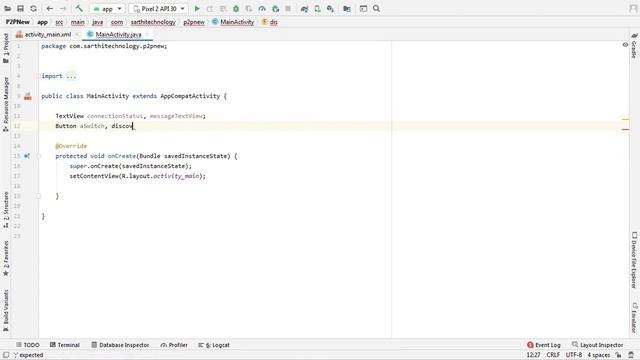Navigate back with the left arrow

click(50, 9)
